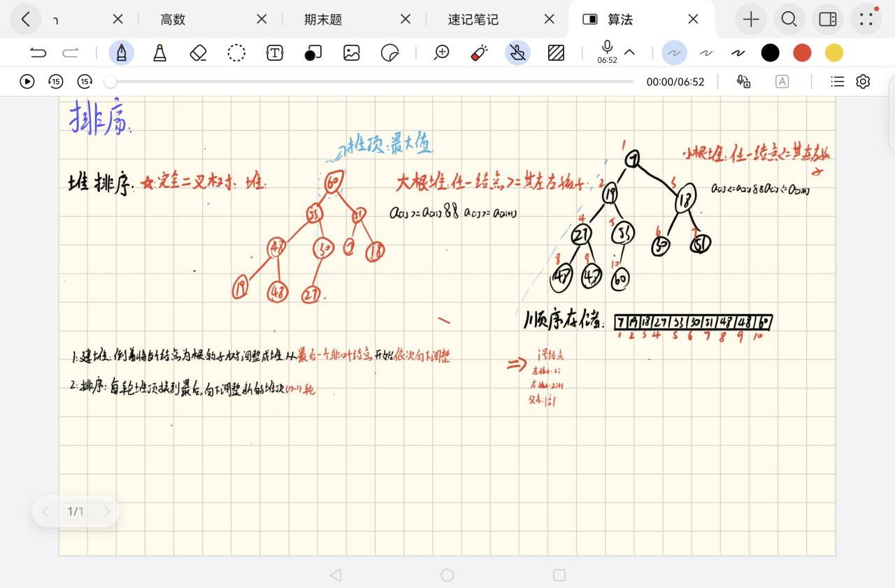Choose the medium stroke width
This screenshot has height=588, width=895.
[706, 52]
